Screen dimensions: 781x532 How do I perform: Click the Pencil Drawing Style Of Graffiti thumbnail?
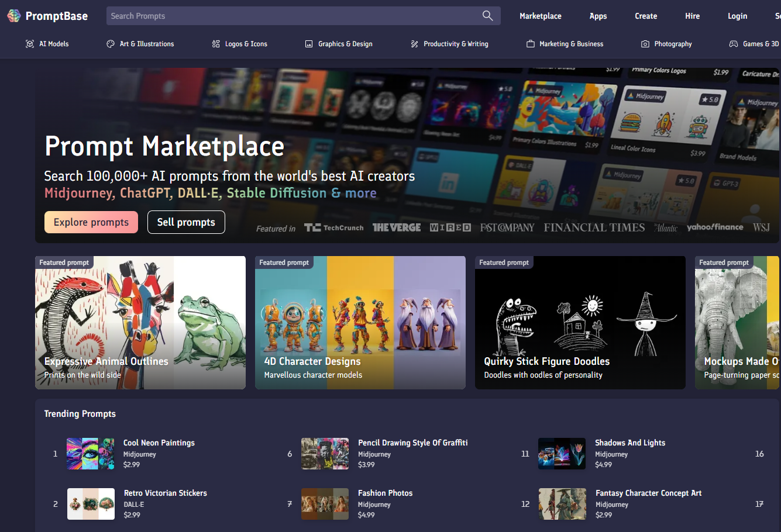coord(325,454)
